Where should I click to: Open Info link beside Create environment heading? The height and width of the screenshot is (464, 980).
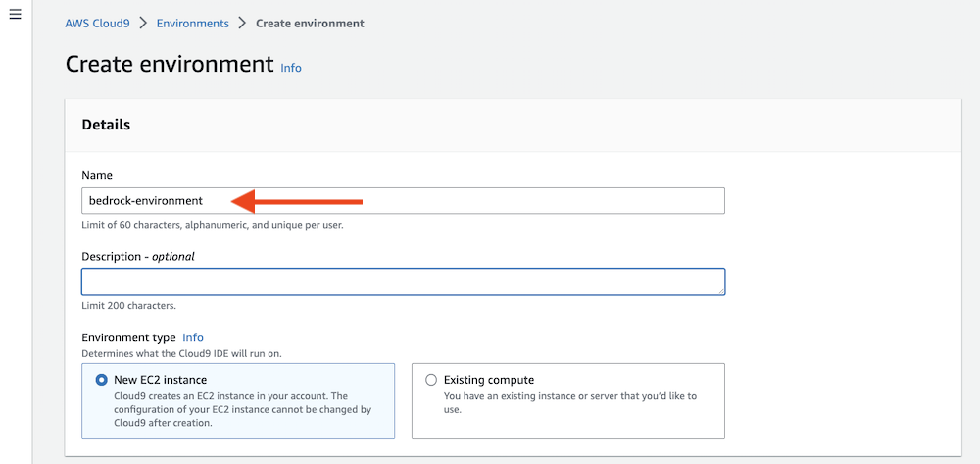(x=291, y=68)
